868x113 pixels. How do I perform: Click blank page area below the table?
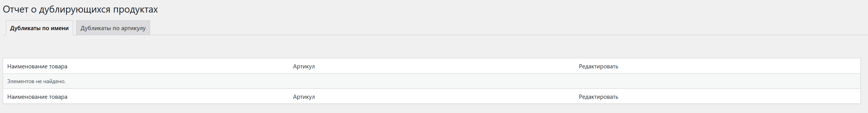[x=404, y=109]
